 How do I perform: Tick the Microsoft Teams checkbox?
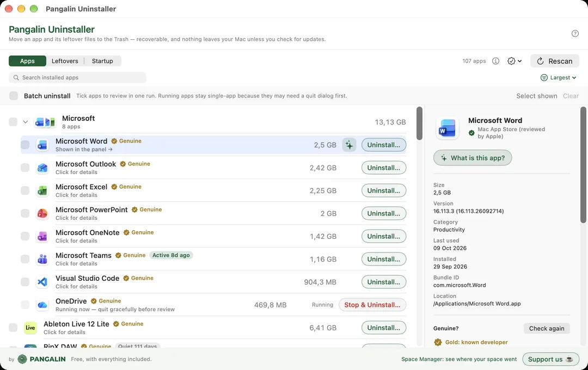click(25, 259)
